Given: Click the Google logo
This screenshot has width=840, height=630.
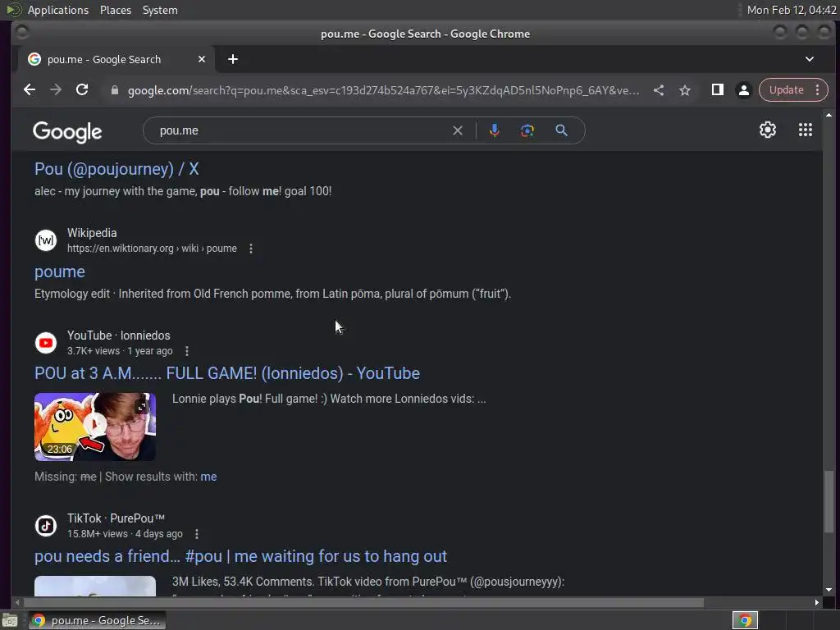Looking at the screenshot, I should (x=67, y=132).
